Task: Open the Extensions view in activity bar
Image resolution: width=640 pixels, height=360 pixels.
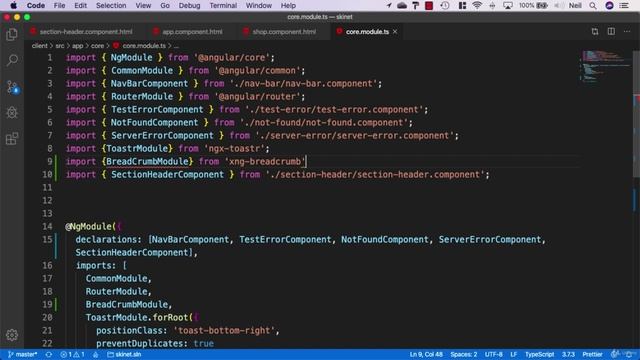Action: [x=12, y=139]
